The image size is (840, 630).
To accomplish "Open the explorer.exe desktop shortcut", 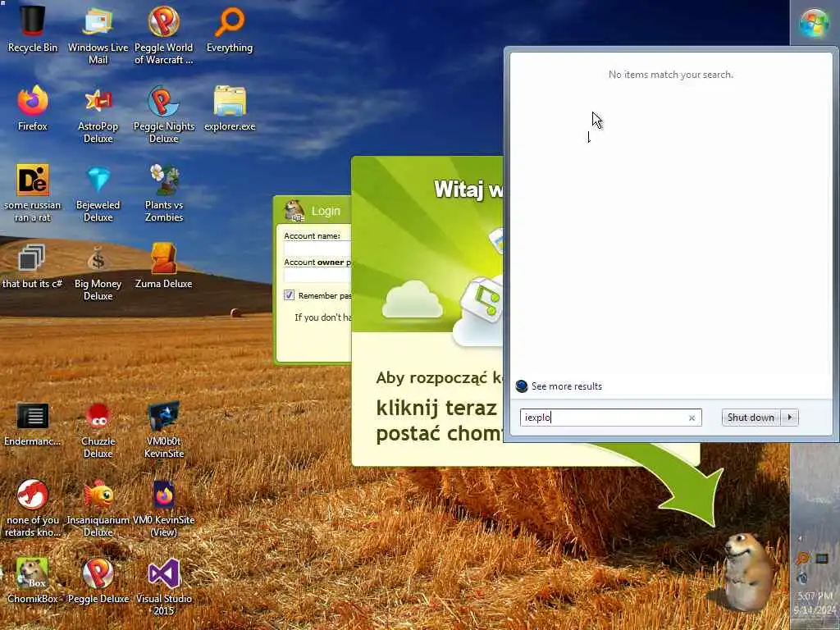I will click(x=230, y=108).
